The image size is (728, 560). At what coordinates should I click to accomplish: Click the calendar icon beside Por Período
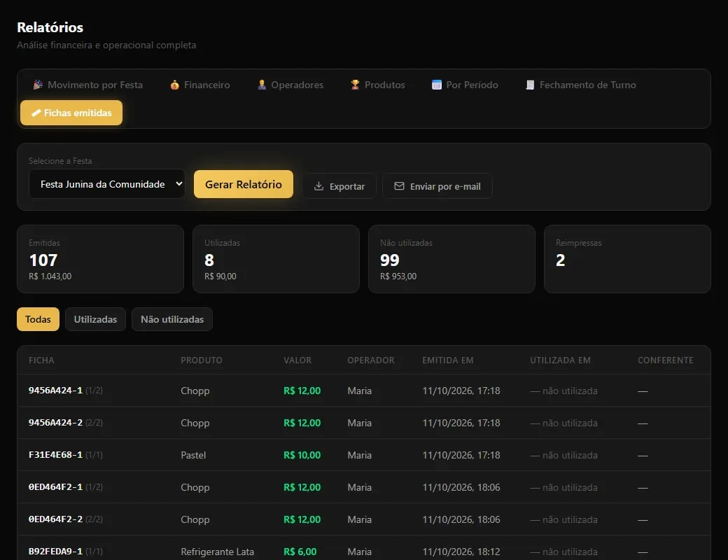[x=436, y=85]
